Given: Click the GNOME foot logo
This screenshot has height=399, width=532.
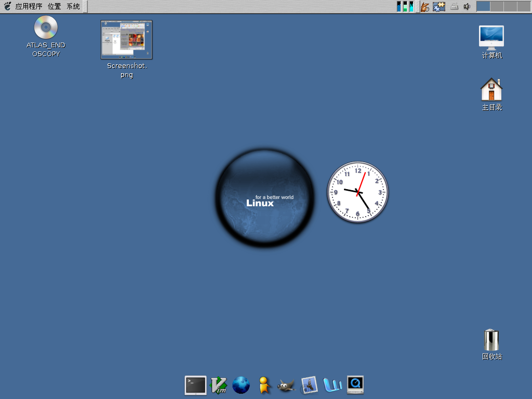Looking at the screenshot, I should tap(7, 6).
